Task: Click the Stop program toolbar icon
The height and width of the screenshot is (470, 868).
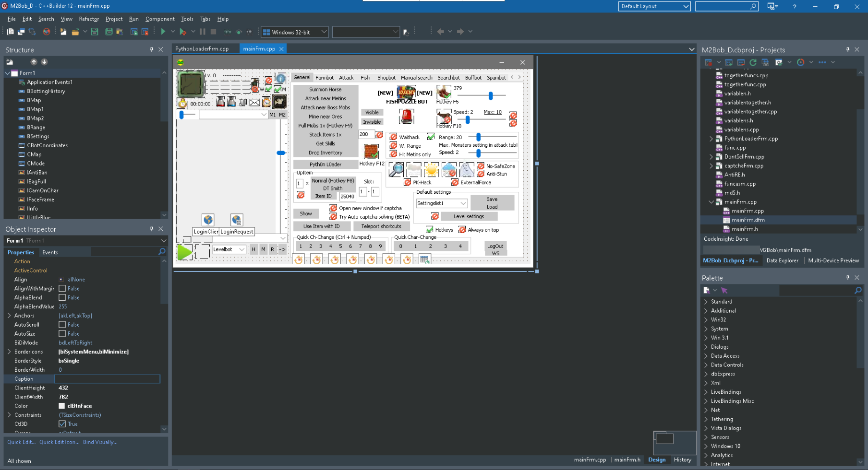Action: coord(213,32)
